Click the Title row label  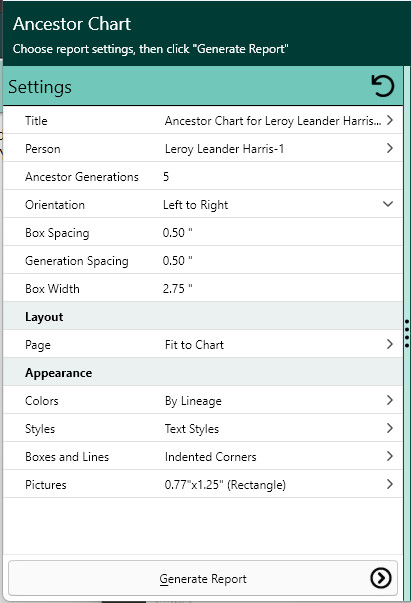point(36,121)
